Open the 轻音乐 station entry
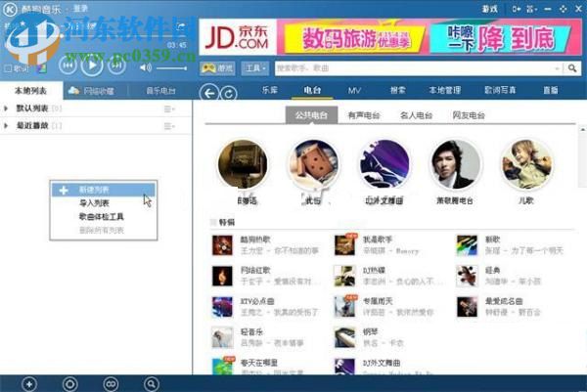Viewport: 587px width, 392px height. point(258,337)
